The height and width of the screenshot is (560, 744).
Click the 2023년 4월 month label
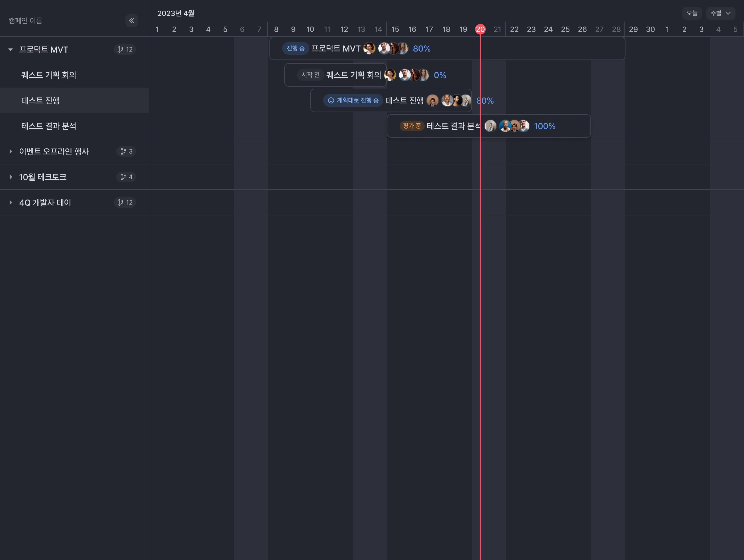click(176, 13)
